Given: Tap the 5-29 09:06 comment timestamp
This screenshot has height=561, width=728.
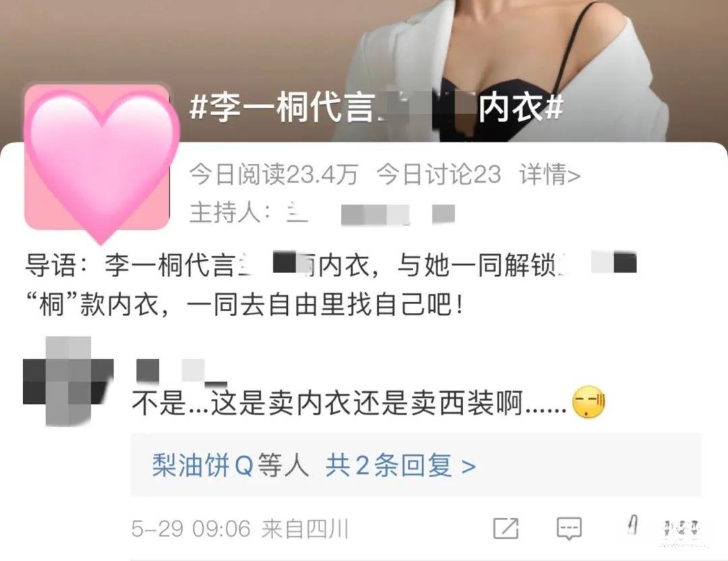Looking at the screenshot, I should click(191, 529).
